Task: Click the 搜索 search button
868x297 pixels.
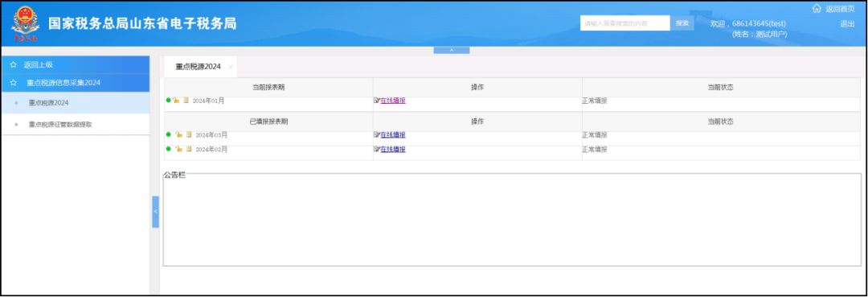Action: coord(682,23)
